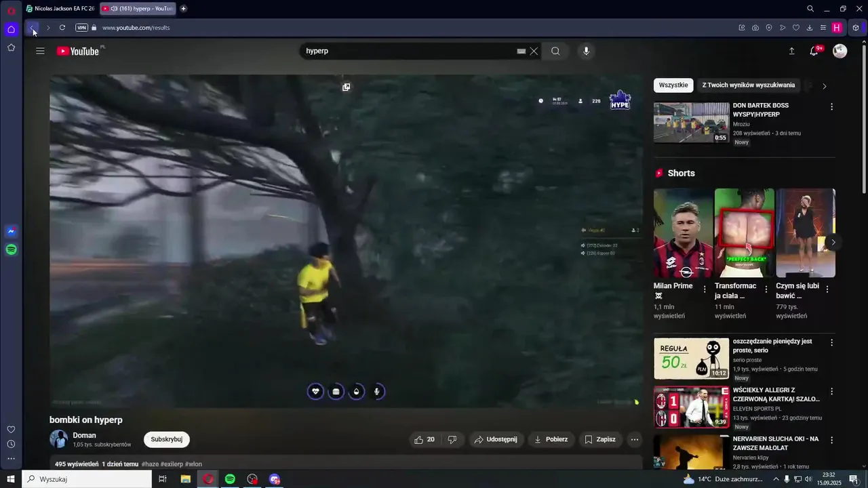Viewport: 868px width, 488px height.
Task: Like the video with 20 likes
Action: pyautogui.click(x=425, y=439)
